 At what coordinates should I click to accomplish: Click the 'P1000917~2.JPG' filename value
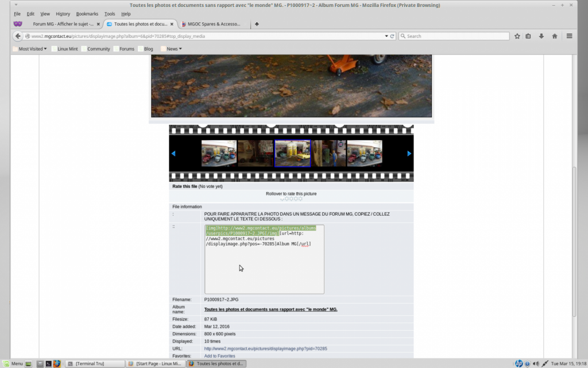click(221, 300)
